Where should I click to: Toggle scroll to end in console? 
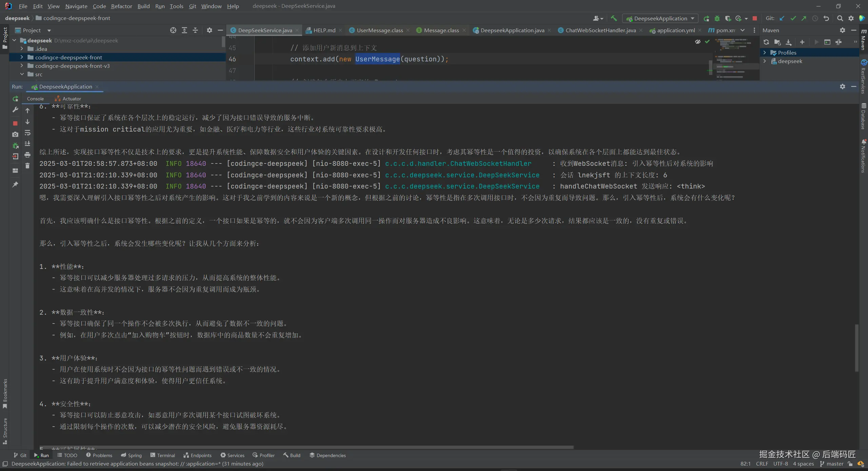[x=27, y=144]
